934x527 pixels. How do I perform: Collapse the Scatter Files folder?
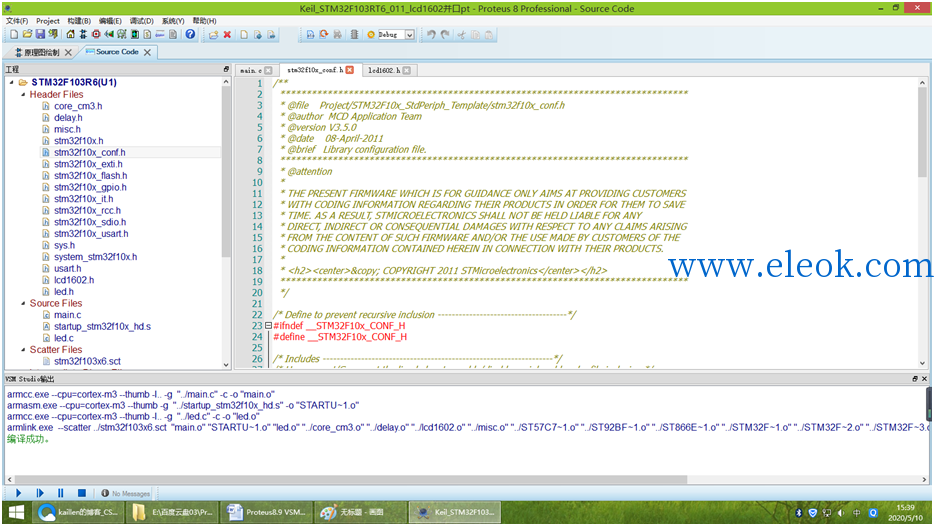click(23, 350)
